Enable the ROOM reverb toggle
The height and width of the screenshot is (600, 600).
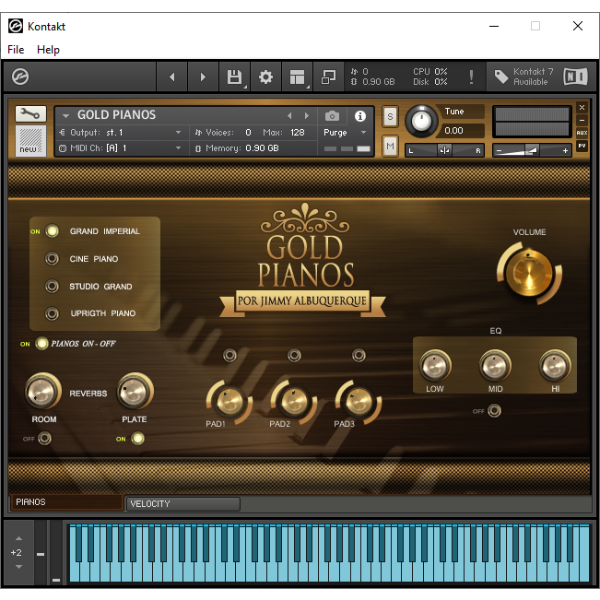tap(45, 438)
